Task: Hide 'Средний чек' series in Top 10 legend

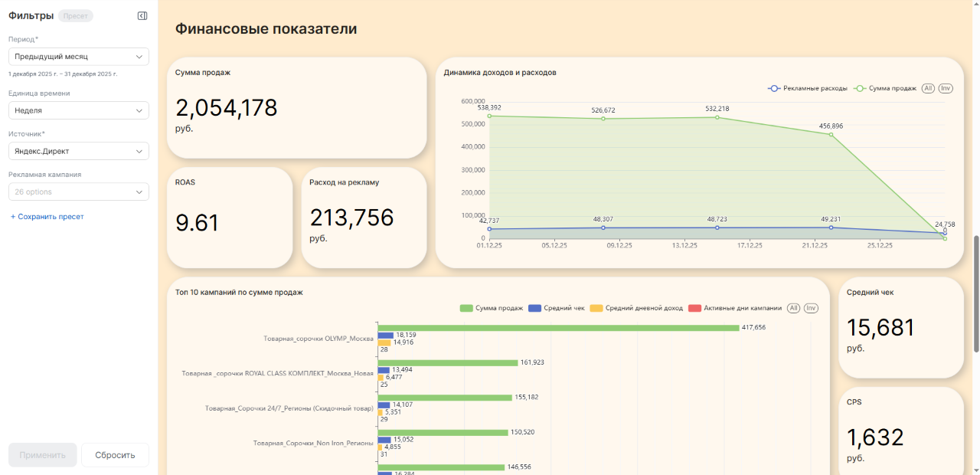Action: 557,308
